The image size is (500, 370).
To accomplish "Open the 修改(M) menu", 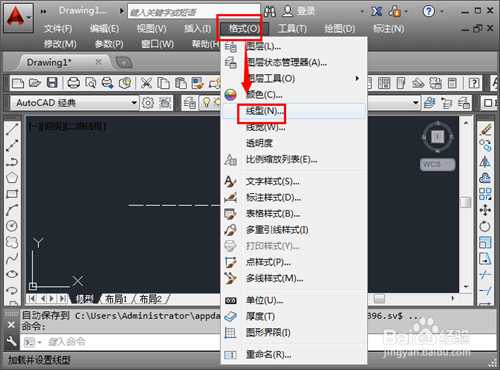I will [60, 44].
